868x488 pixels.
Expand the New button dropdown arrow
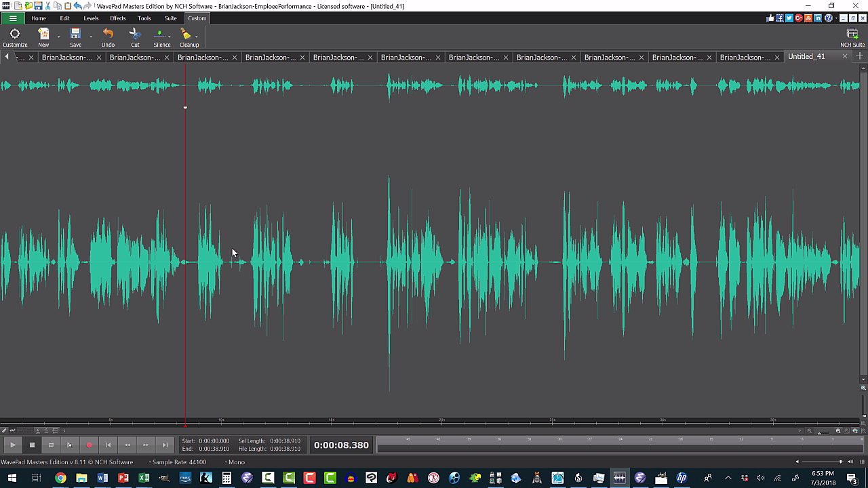pos(58,37)
